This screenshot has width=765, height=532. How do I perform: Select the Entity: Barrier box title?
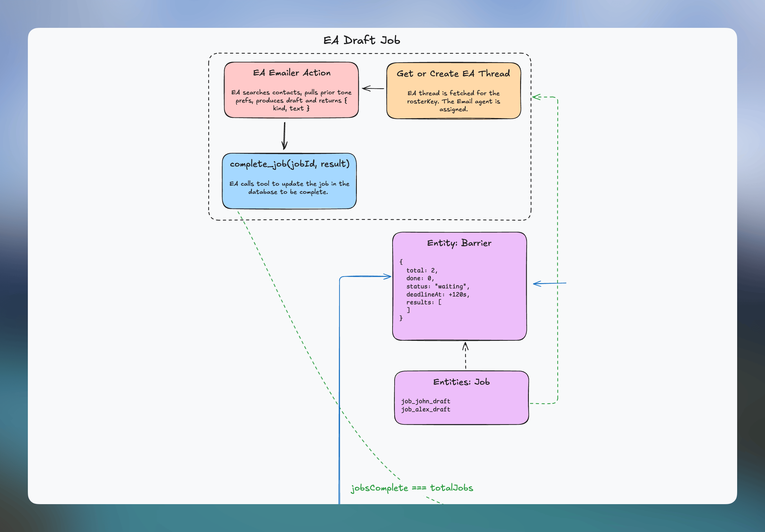pos(459,243)
